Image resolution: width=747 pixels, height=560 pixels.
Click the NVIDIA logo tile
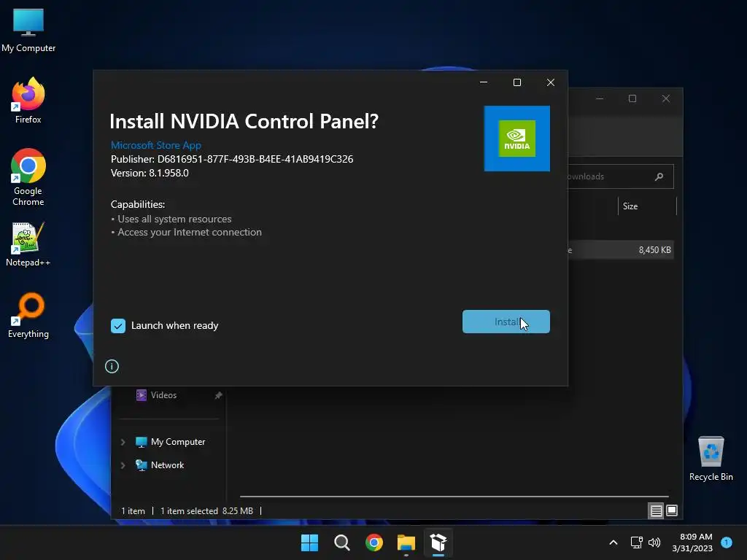[517, 139]
